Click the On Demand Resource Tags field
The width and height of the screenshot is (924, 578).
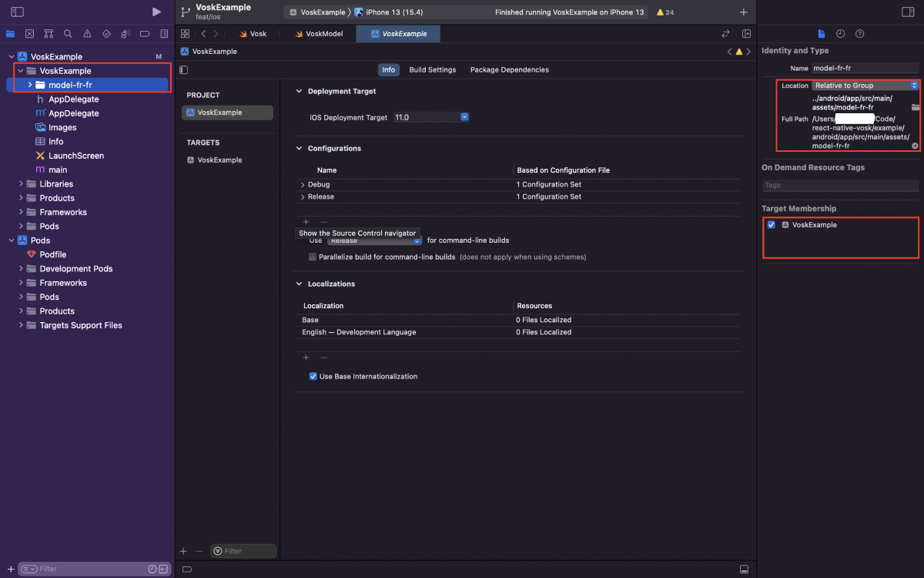click(840, 185)
